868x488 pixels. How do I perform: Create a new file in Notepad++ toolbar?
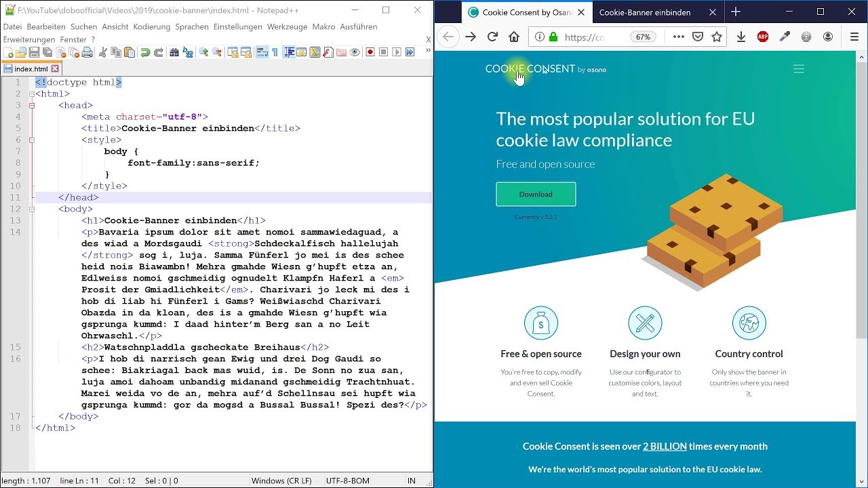point(8,52)
